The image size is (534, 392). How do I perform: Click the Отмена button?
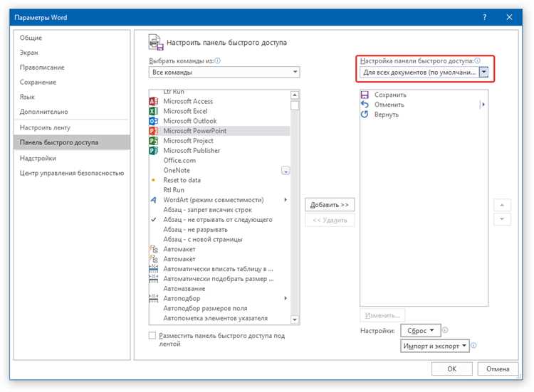point(498,369)
